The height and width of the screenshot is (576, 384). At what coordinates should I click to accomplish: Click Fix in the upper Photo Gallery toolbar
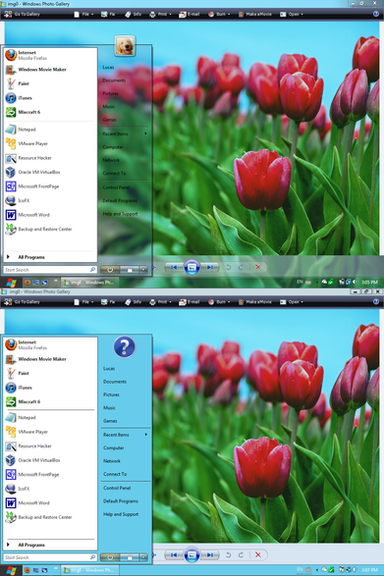(x=108, y=14)
